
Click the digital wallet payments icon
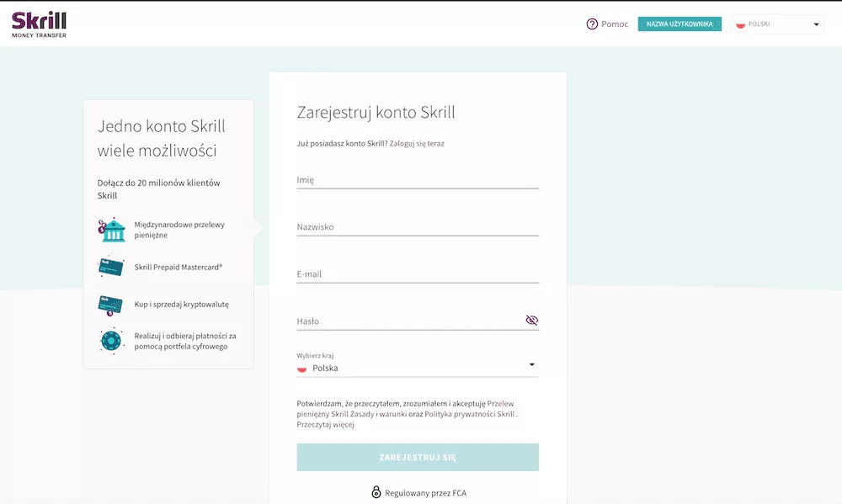pos(110,341)
